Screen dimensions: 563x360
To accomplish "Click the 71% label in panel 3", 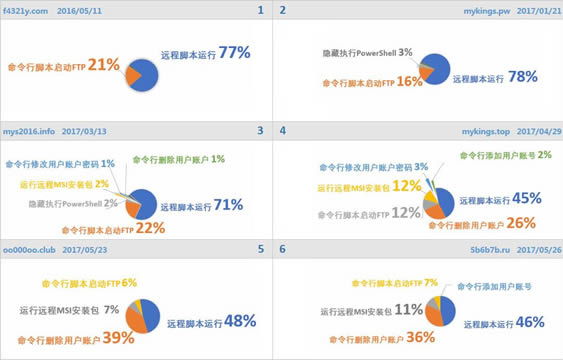I will pos(228,205).
